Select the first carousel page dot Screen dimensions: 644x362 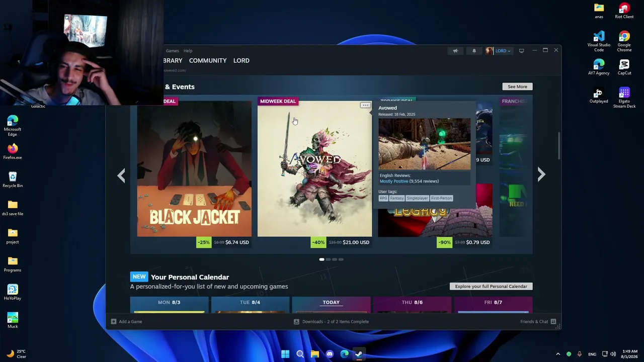coord(321,259)
